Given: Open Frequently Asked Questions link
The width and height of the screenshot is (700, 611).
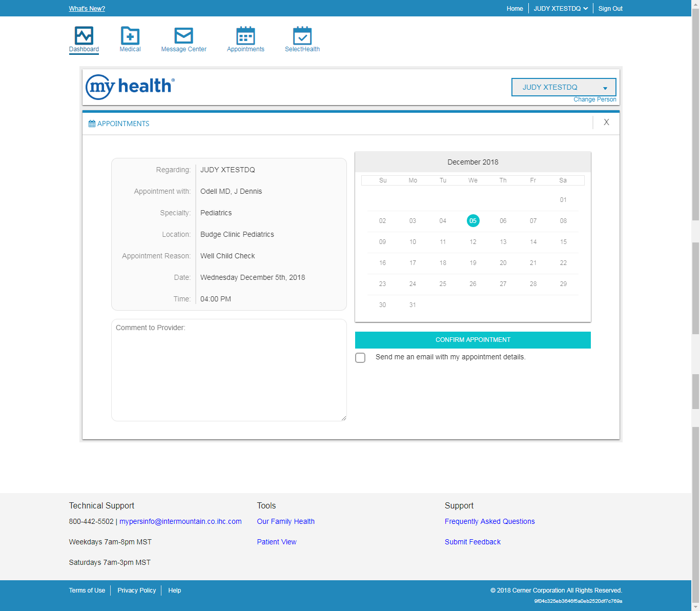Looking at the screenshot, I should [x=489, y=521].
